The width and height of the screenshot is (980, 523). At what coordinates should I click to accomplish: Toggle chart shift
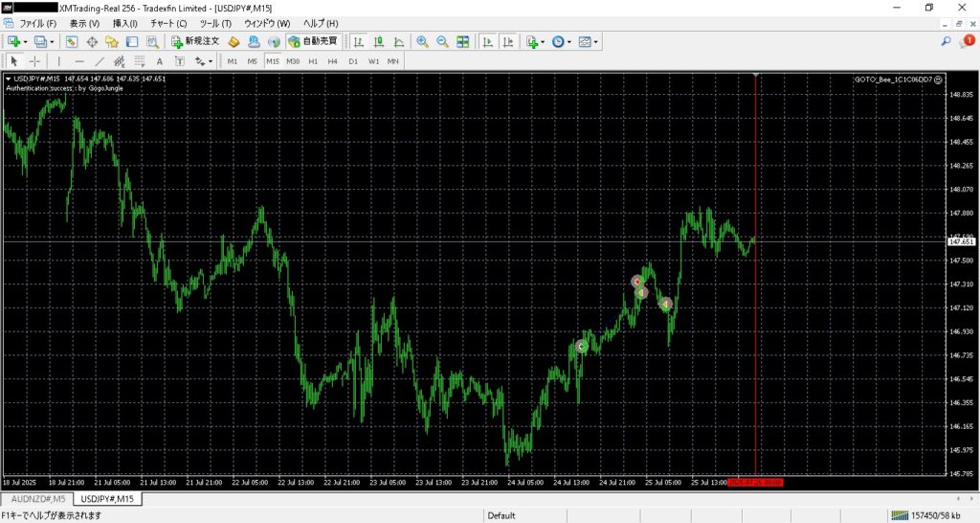pos(507,42)
